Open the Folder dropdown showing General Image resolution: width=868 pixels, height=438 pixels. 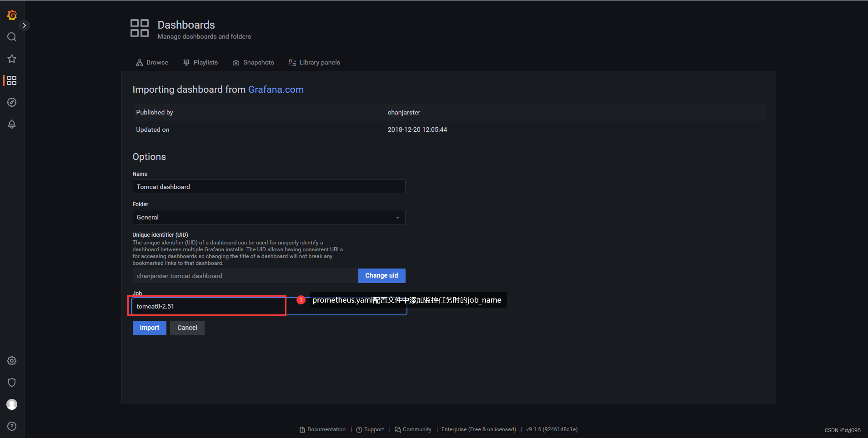[x=269, y=217]
